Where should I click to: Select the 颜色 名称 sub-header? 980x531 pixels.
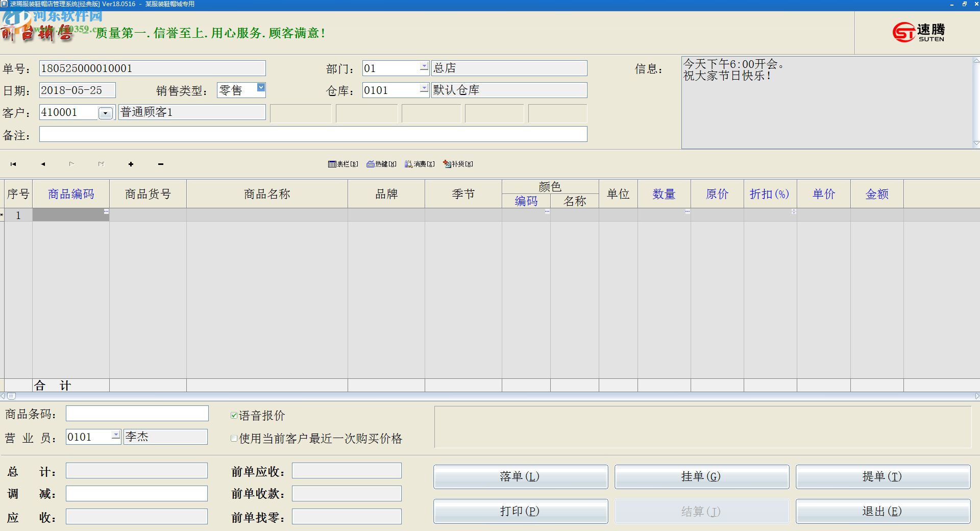click(575, 201)
